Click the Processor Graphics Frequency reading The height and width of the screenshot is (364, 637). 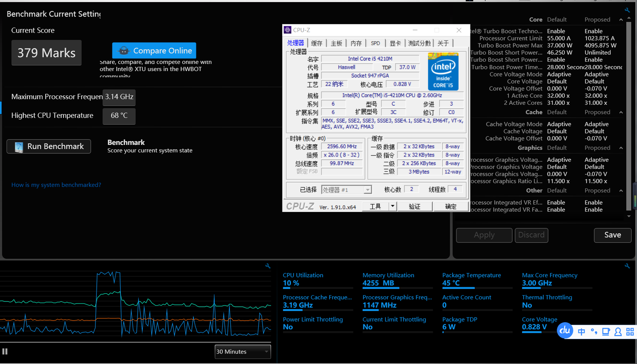(379, 305)
